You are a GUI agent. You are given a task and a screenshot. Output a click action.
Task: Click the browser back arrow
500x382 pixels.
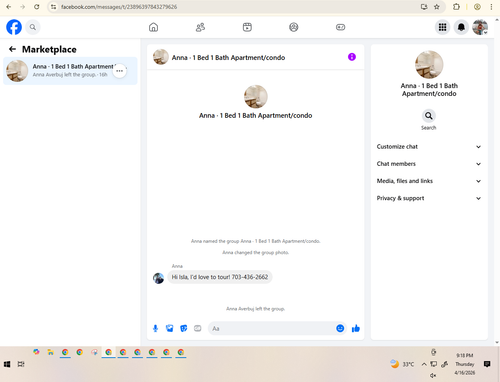tap(9, 7)
